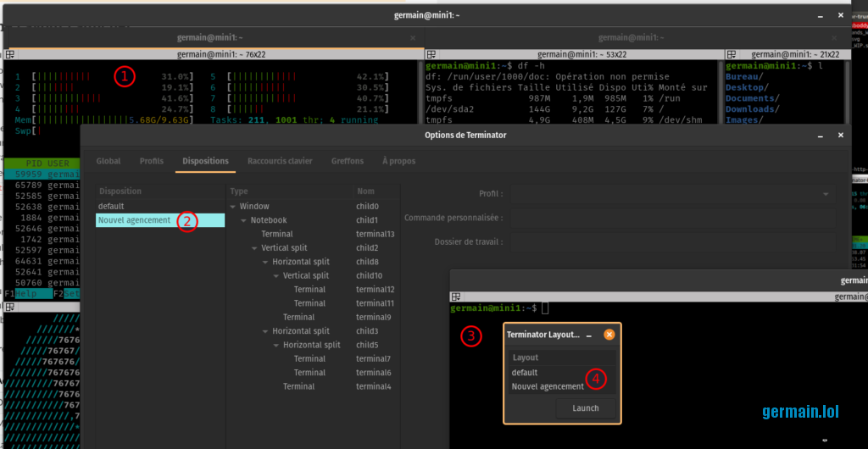Screen dimensions: 868x449
Task: Click the grouping icon of the 76x22 terminal
Action: point(10,54)
